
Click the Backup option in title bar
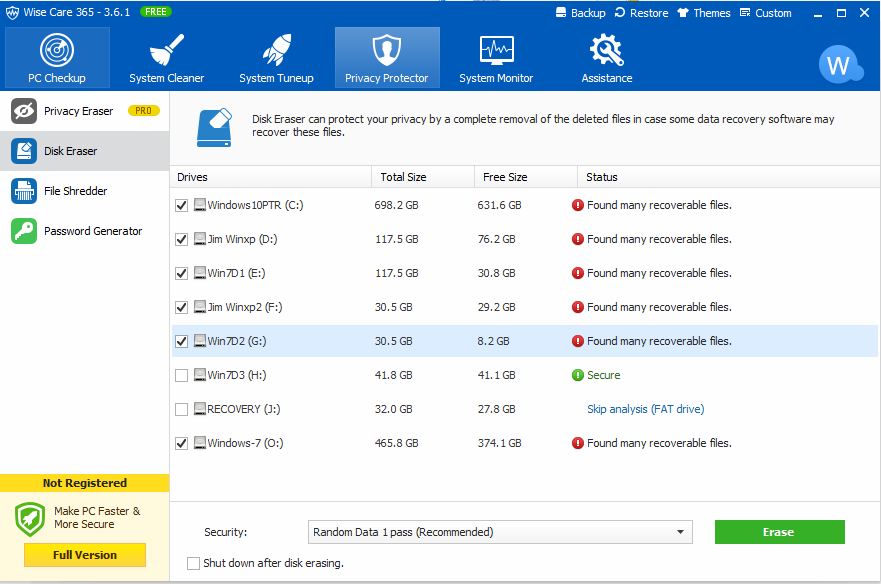pos(580,13)
